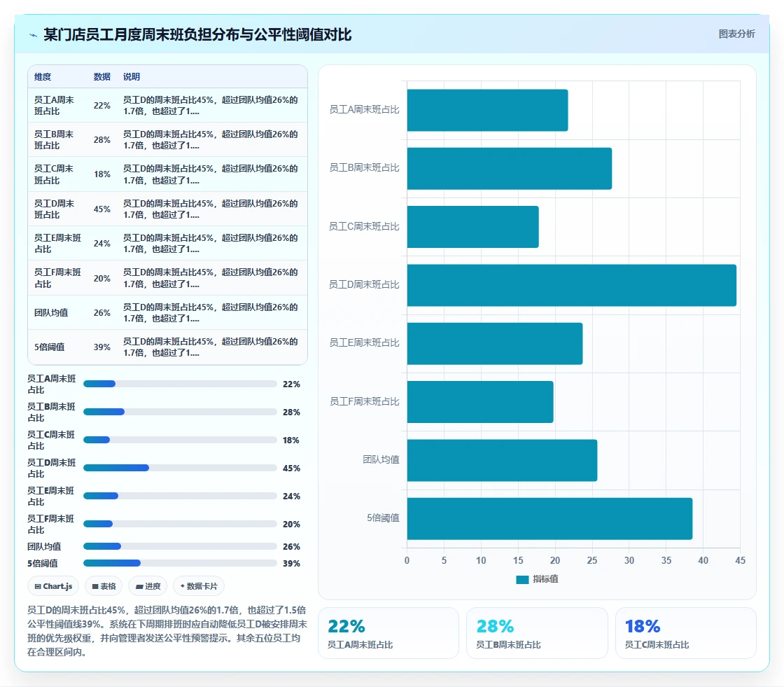Click the 图表分析 label in the header
The height and width of the screenshot is (687, 784).
click(736, 34)
